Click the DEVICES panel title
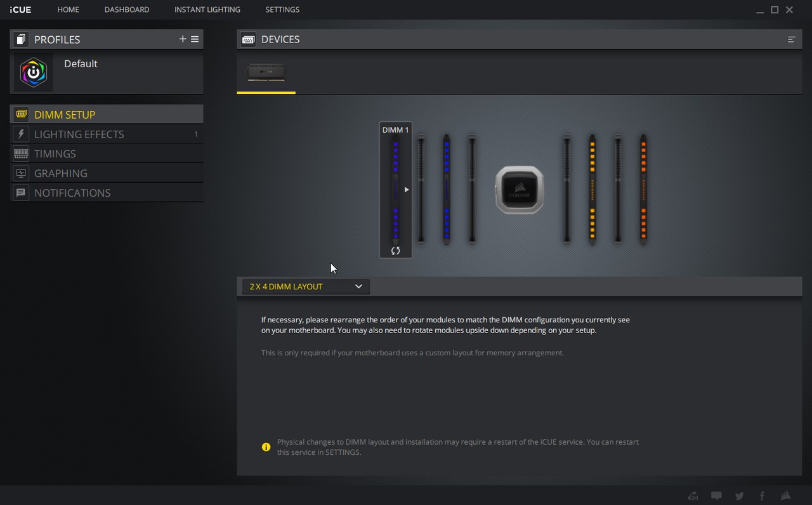Screen dimensions: 812x505 click(280, 39)
